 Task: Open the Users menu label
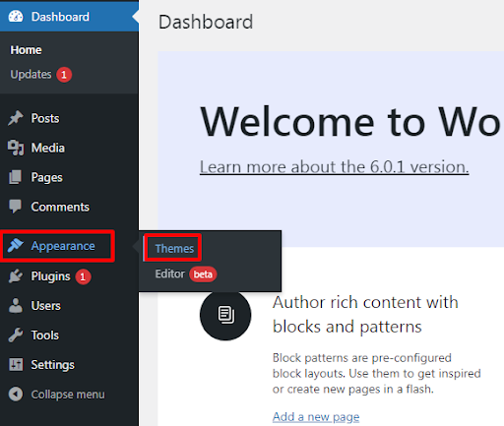pos(45,306)
